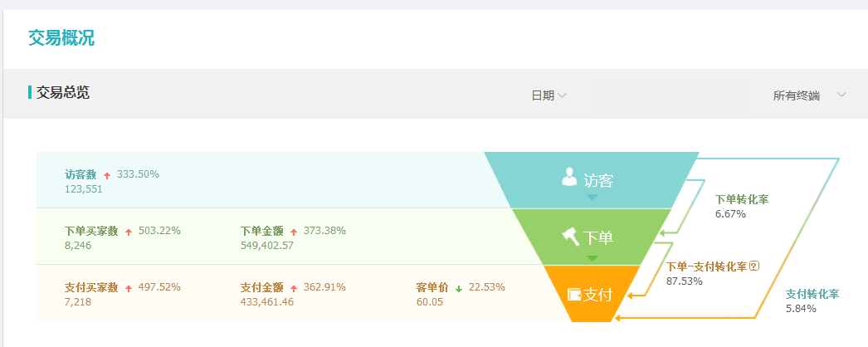Open the 日期 date dropdown
Viewport: 868px width, 347px height.
coord(549,95)
